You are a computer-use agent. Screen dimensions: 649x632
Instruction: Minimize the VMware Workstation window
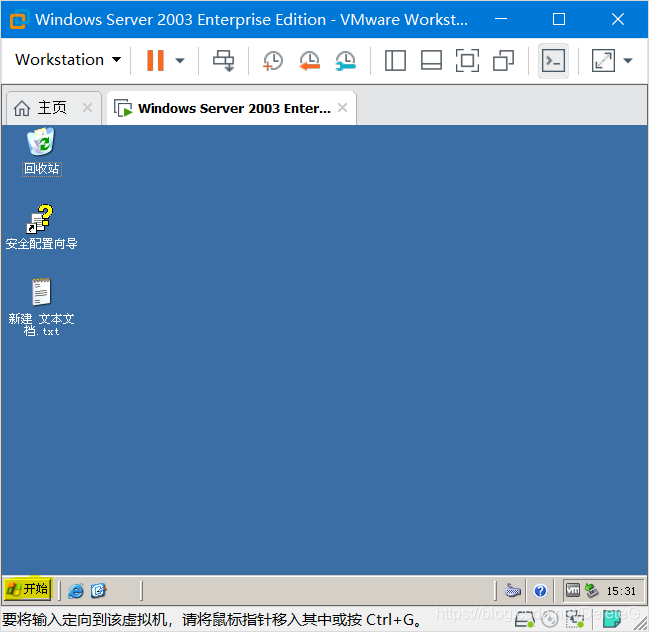click(501, 19)
